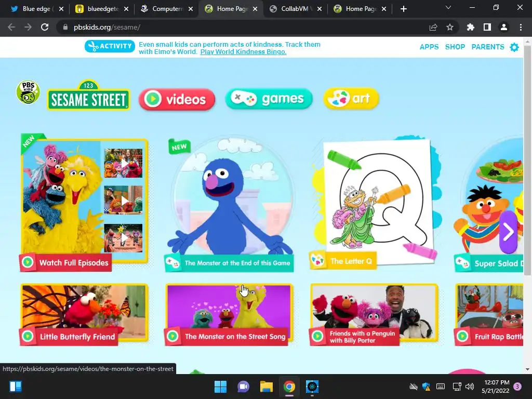Image resolution: width=532 pixels, height=399 pixels.
Task: Click play icon on Watch Full Episodes label
Action: pos(28,262)
